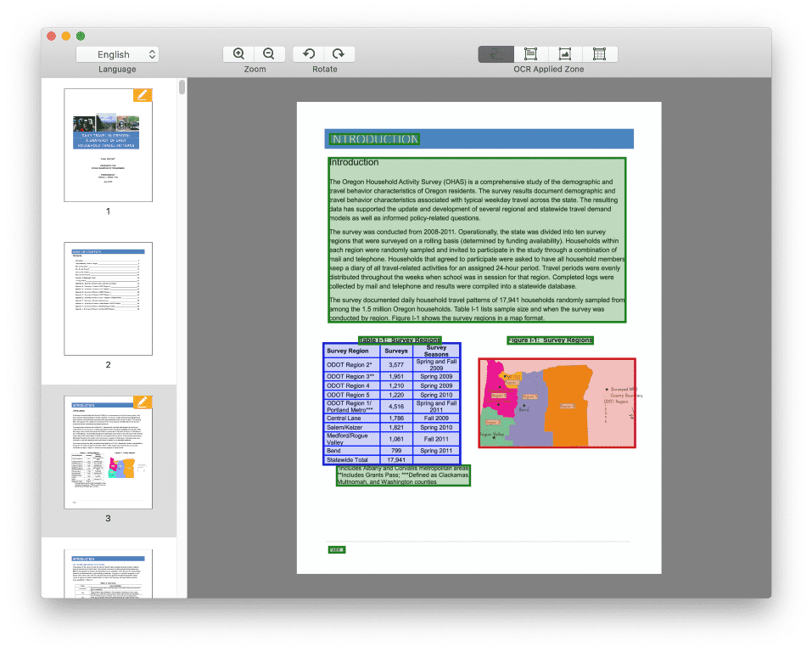Click the '799' surveys cell for Bend

(396, 451)
